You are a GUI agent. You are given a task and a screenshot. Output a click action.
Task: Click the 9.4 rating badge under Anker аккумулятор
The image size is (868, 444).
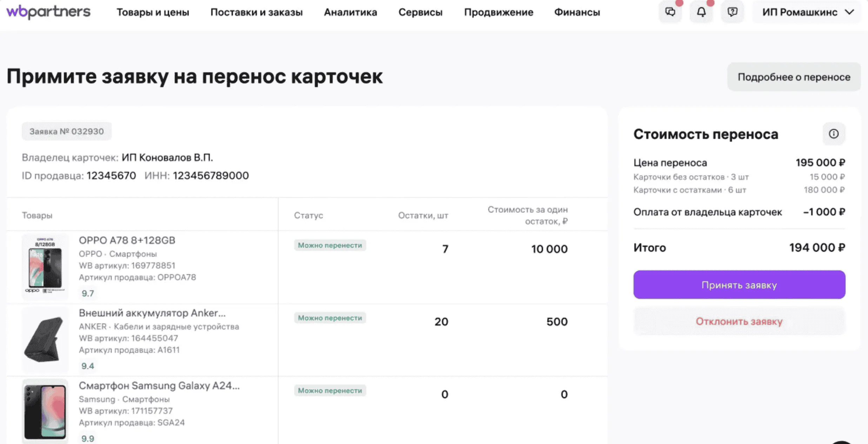(x=88, y=366)
